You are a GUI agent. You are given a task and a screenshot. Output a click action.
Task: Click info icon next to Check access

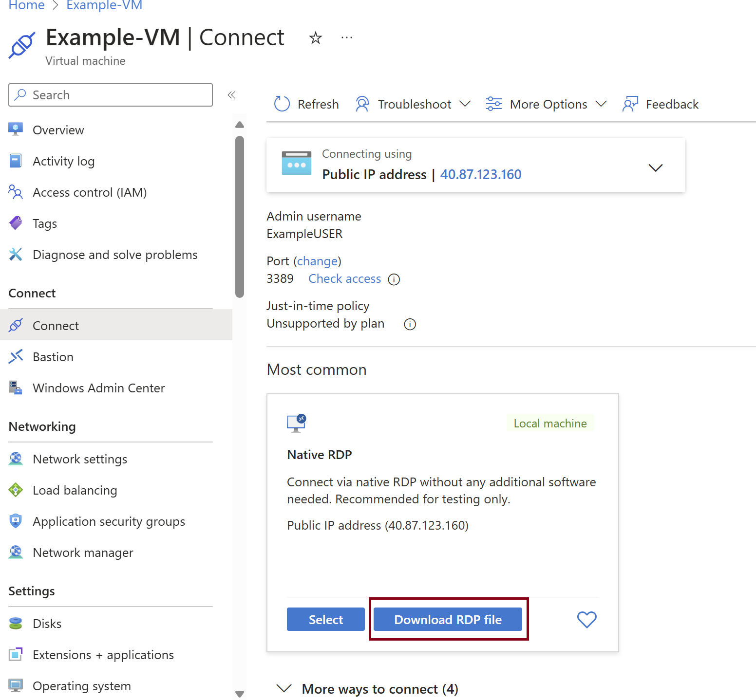[394, 279]
